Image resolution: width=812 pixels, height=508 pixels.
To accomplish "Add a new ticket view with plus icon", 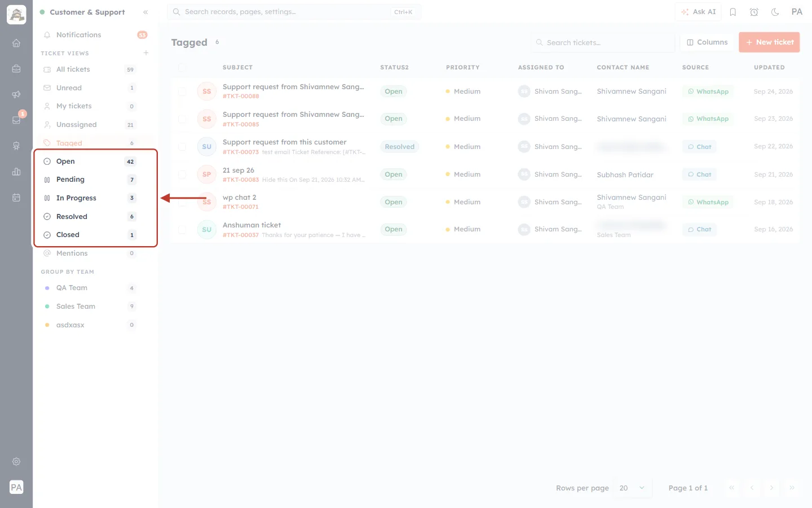I will (146, 53).
